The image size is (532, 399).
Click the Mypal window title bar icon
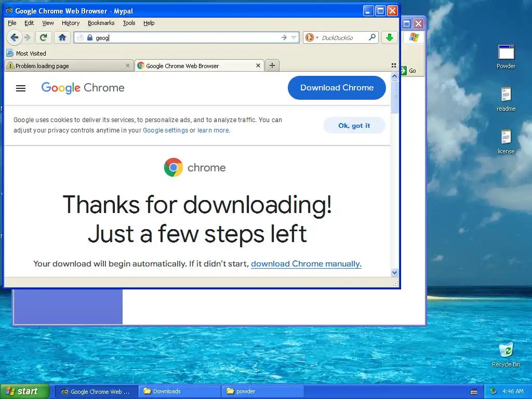click(9, 11)
